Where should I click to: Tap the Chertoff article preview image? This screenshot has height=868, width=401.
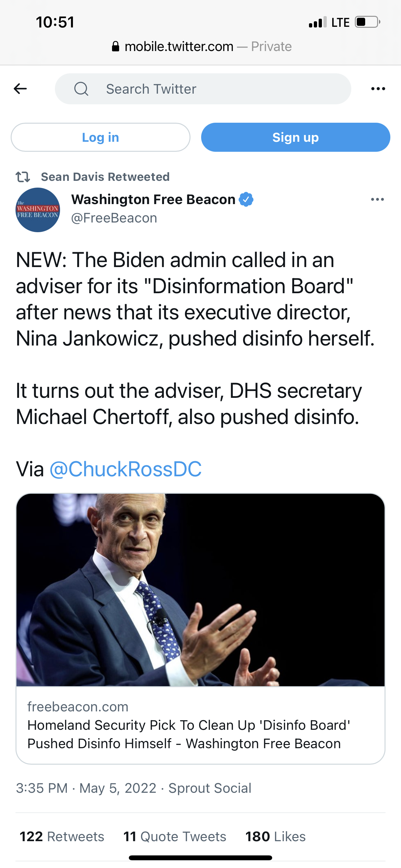click(x=200, y=590)
